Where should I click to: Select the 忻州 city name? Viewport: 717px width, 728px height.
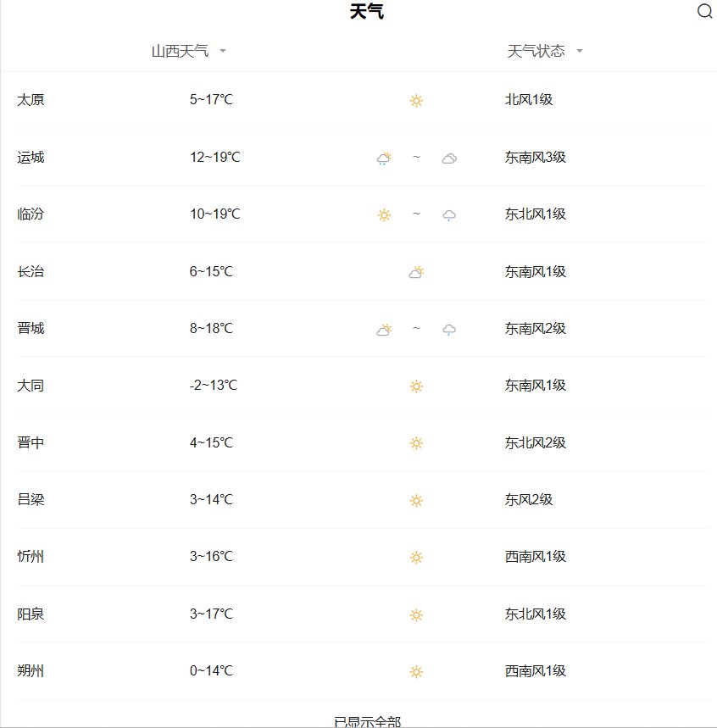pos(31,556)
